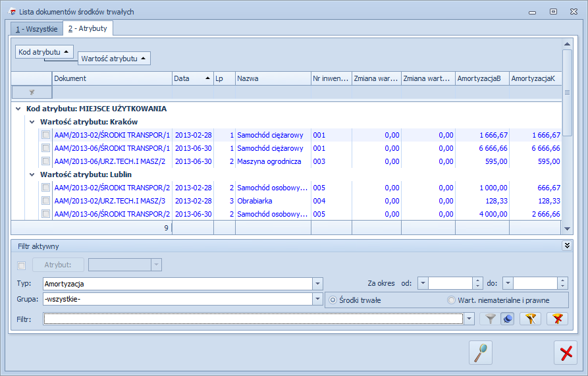
Task: Tick checkbox for AAM/2013-02/ŚRODKI TRANSPOR/2
Action: click(x=45, y=187)
